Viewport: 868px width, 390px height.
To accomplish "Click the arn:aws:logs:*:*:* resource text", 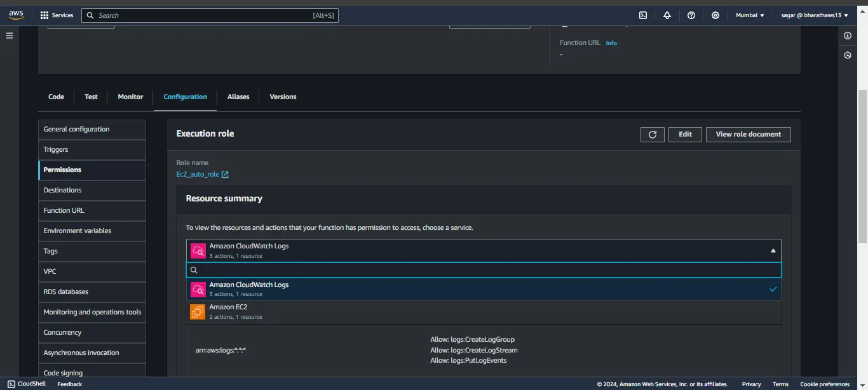I will click(220, 350).
